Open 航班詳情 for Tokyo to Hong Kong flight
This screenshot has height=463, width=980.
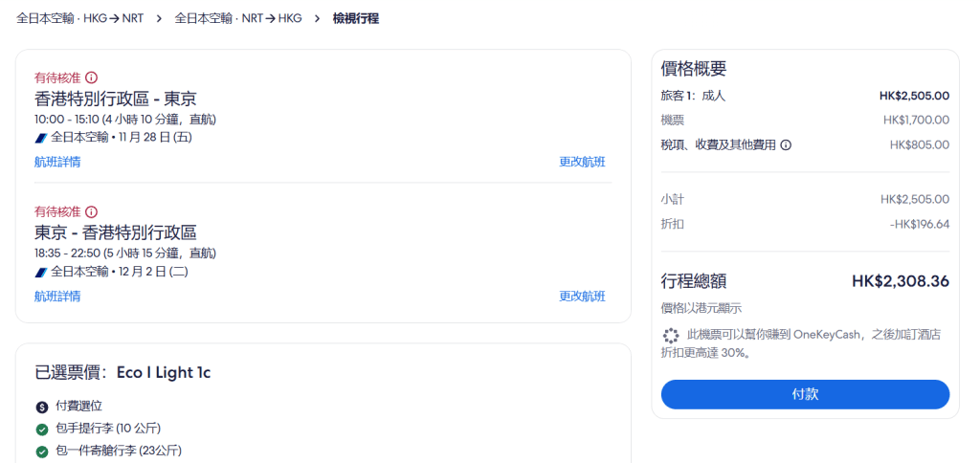point(57,297)
